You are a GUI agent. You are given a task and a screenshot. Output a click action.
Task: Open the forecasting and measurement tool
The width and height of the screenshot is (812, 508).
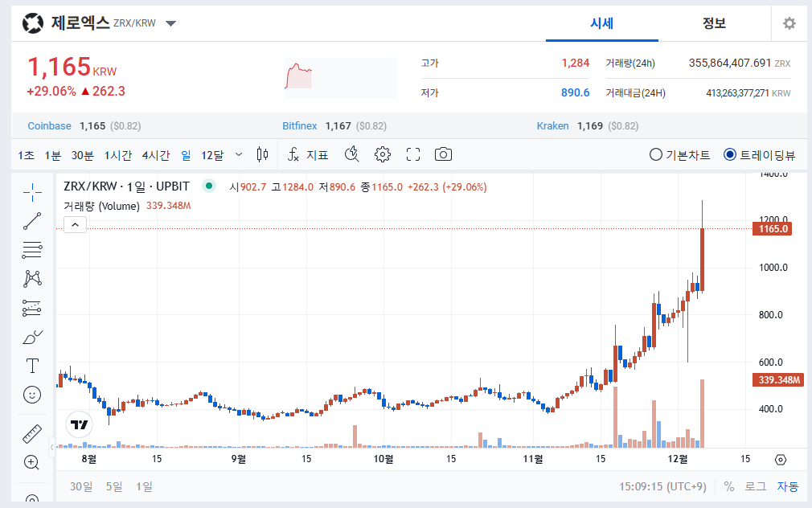[32, 308]
